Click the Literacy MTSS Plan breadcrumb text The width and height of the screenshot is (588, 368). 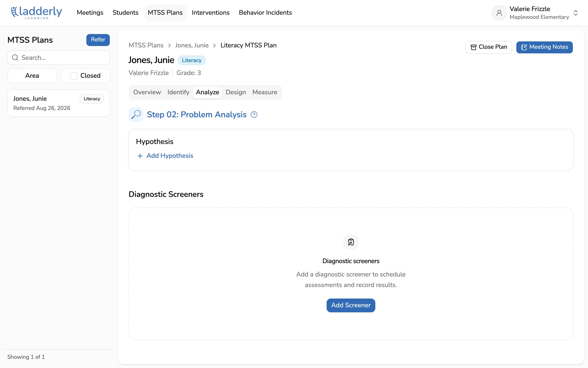(x=249, y=45)
